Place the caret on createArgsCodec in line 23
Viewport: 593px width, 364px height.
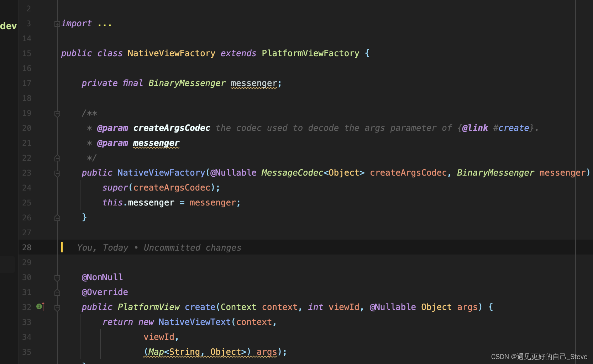[x=408, y=173]
